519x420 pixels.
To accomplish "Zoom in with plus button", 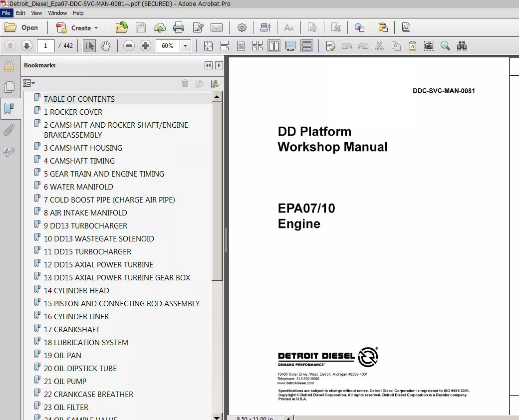I will (145, 46).
